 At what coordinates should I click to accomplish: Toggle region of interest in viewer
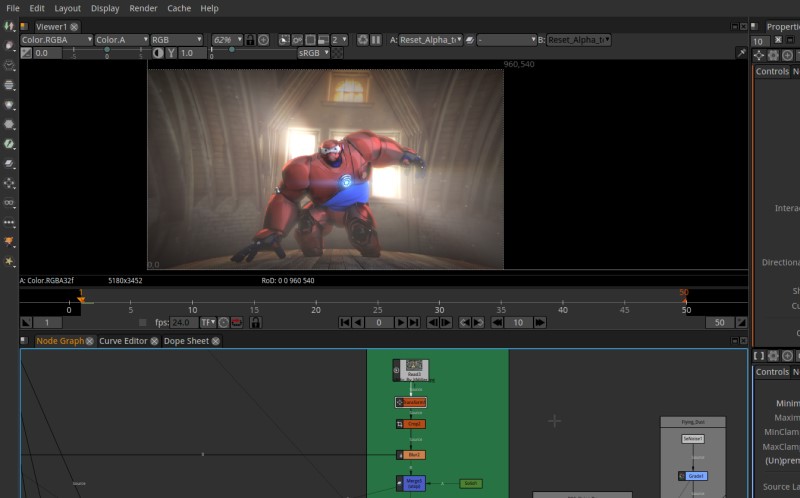coord(310,40)
